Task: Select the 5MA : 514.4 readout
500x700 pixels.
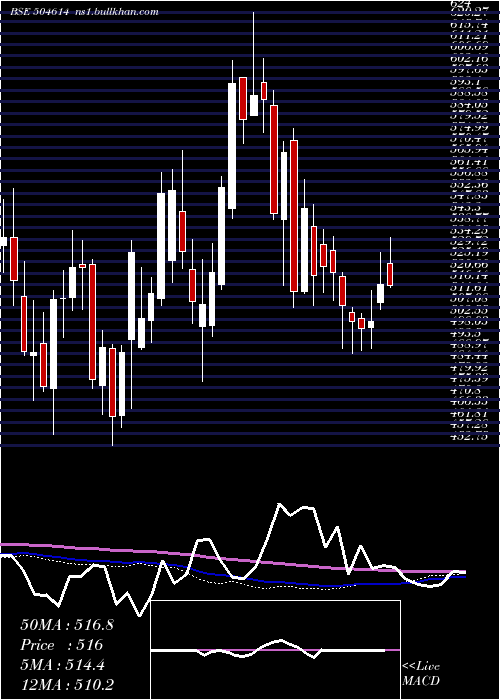Action: coord(62,665)
